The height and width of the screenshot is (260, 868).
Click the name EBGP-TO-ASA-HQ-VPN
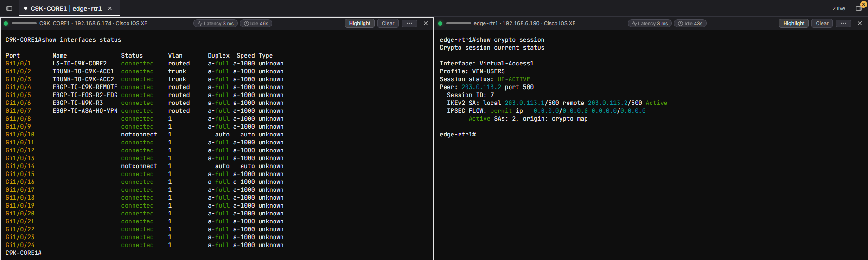85,111
